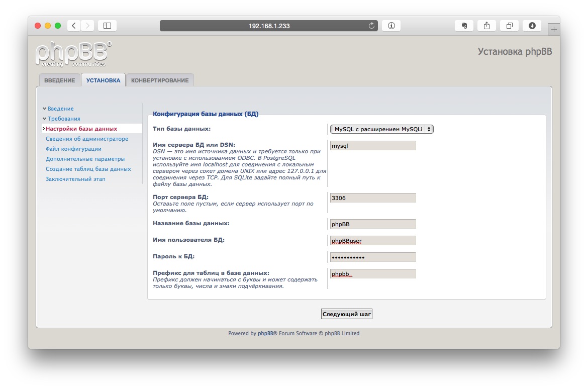Click the Тип базы данных label
Screen dimensions: 588x389
click(181, 129)
